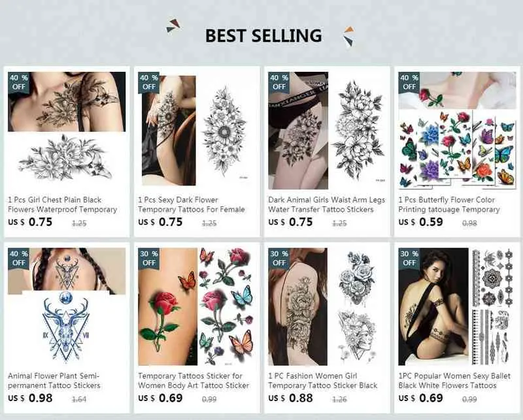The height and width of the screenshot is (420, 523).
Task: Open the Butterfly Flower Color Printing image
Action: [x=457, y=131]
